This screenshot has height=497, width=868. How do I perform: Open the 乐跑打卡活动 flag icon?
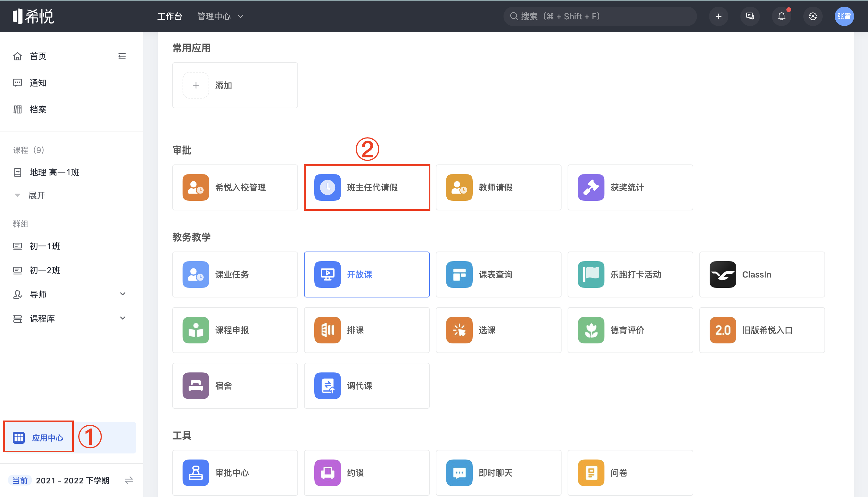click(x=591, y=274)
